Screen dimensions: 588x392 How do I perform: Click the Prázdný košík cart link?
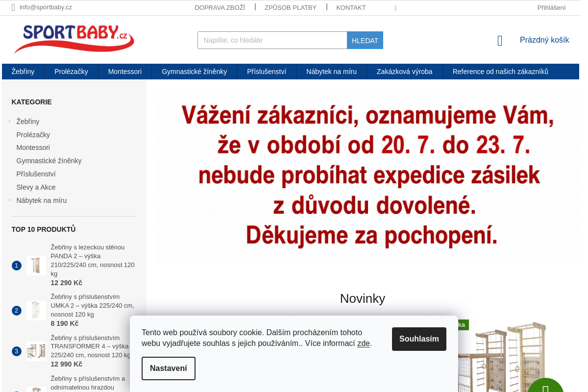pyautogui.click(x=544, y=40)
